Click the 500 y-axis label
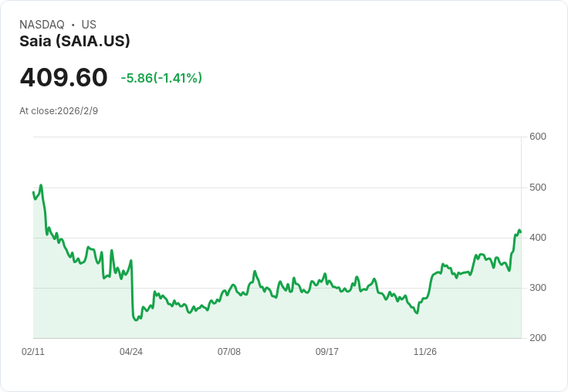Viewport: 568px width, 392px height. pos(538,188)
